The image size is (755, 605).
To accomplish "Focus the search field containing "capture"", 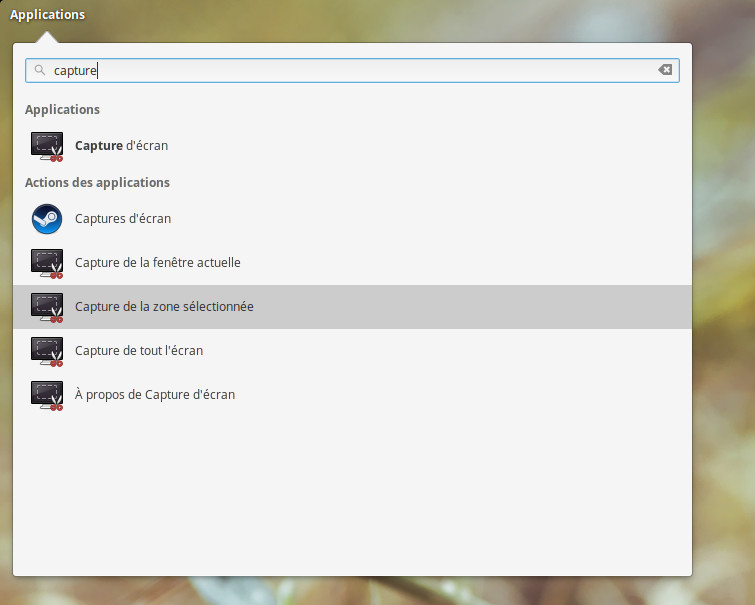I will coord(350,70).
